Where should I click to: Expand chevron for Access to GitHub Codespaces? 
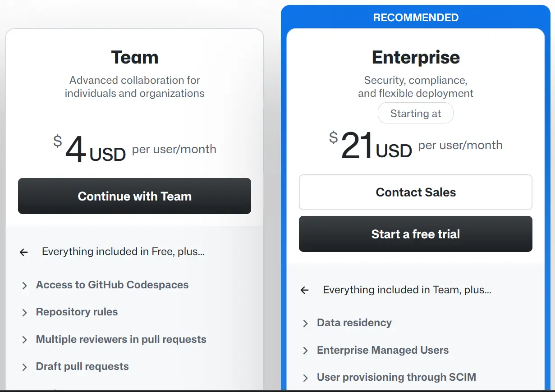coord(24,286)
